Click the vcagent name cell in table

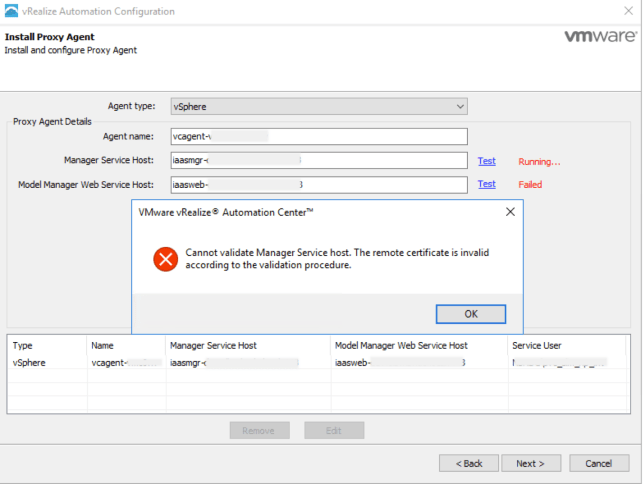126,363
